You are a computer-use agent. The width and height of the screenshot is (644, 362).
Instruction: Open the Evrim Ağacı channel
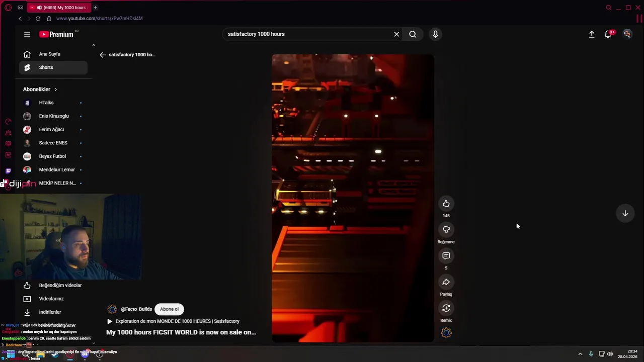coord(53,130)
